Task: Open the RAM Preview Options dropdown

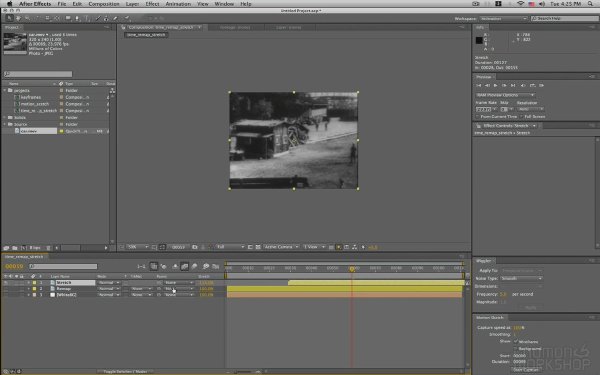Action: click(x=505, y=95)
